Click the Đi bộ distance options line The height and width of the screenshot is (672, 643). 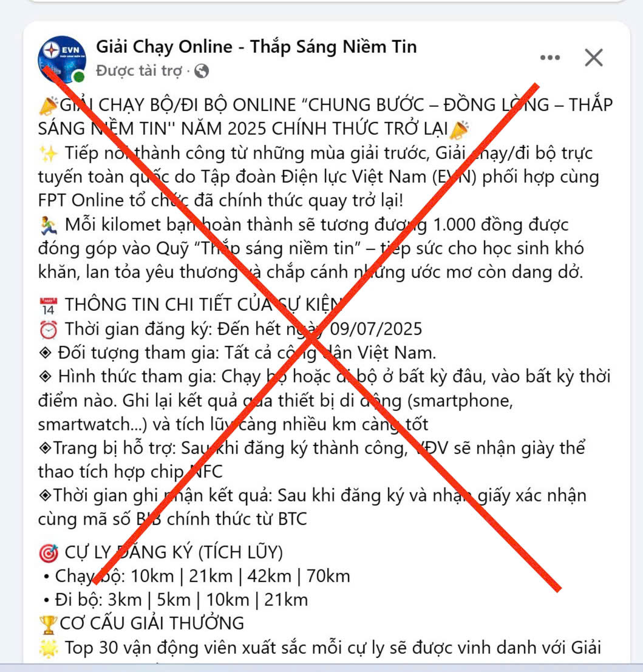tap(176, 600)
